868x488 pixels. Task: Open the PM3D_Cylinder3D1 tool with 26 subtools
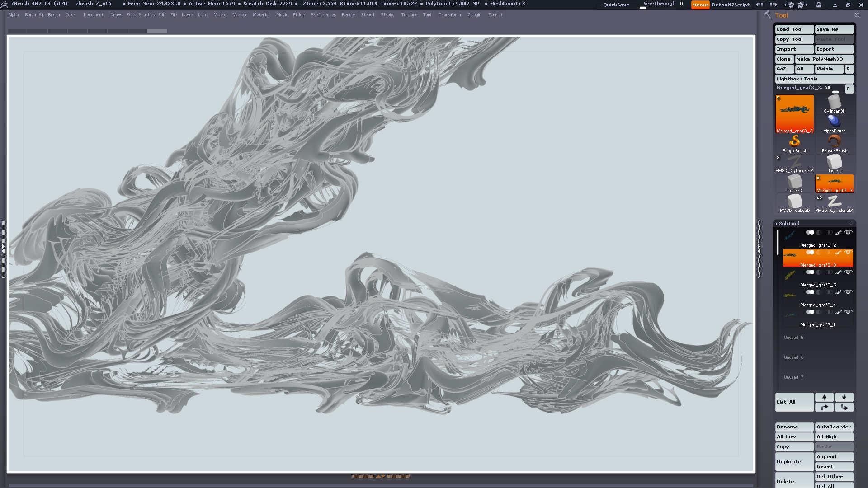pyautogui.click(x=834, y=202)
